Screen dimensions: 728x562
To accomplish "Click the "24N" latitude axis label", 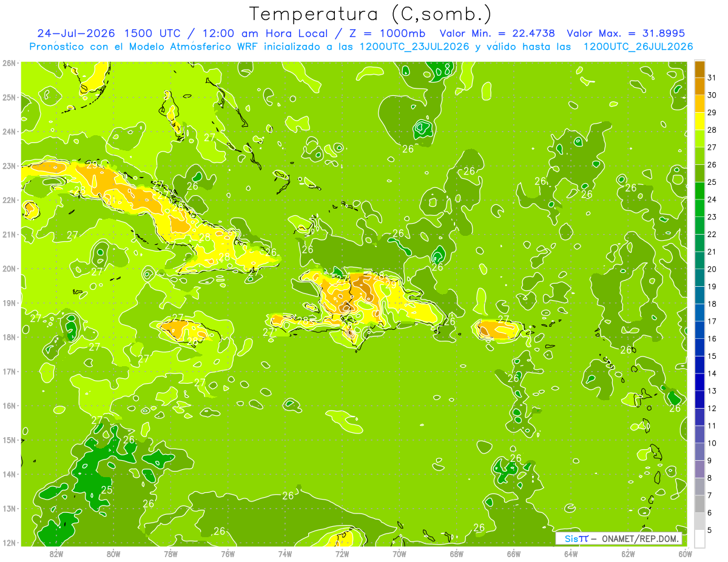I will pos(10,131).
